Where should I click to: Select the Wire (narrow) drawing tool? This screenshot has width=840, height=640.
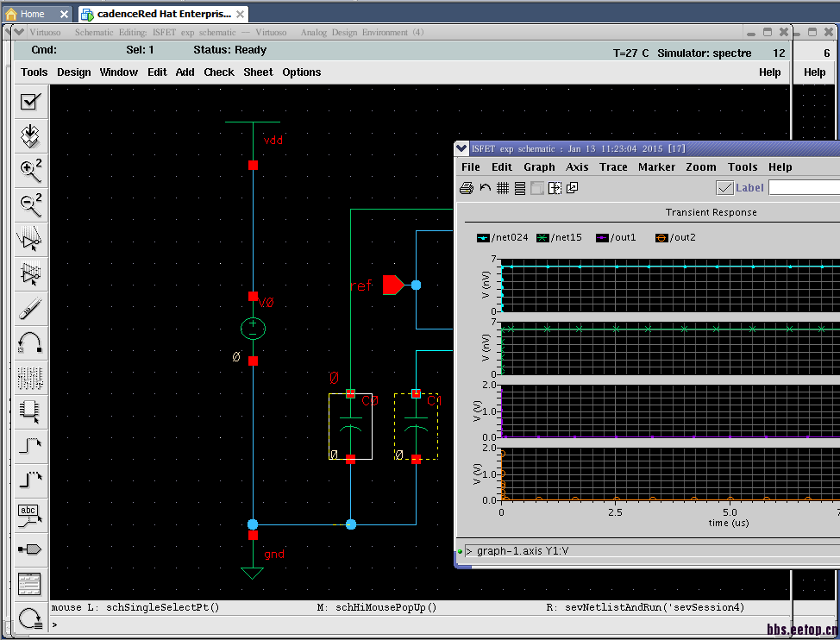pos(31,446)
